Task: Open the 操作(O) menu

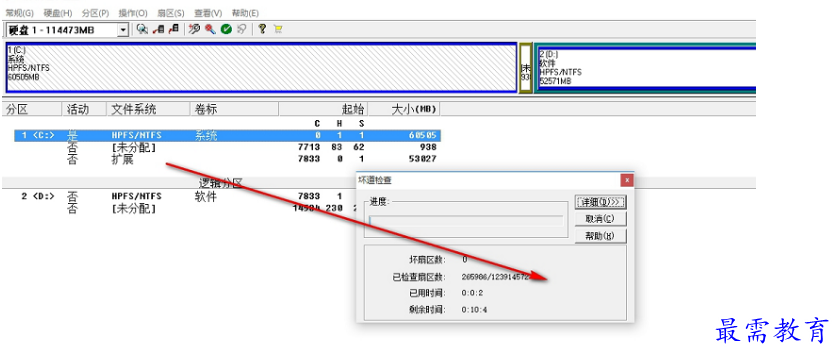Action: [133, 13]
